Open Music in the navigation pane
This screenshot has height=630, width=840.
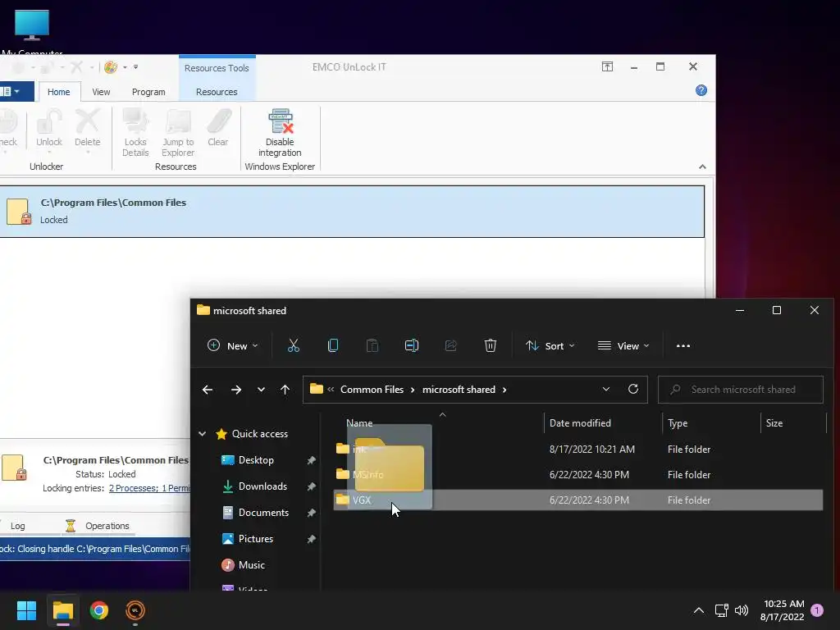[251, 565]
